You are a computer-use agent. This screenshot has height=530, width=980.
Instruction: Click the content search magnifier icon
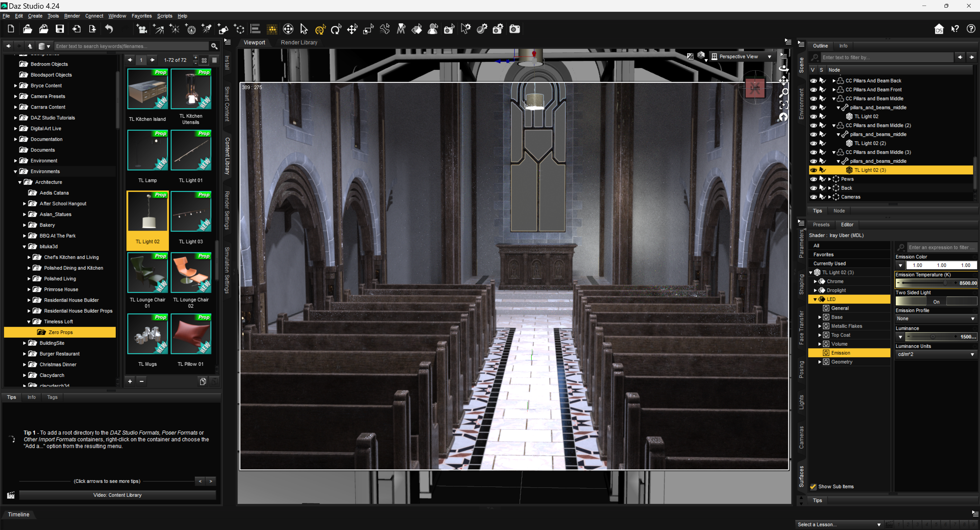coord(214,46)
